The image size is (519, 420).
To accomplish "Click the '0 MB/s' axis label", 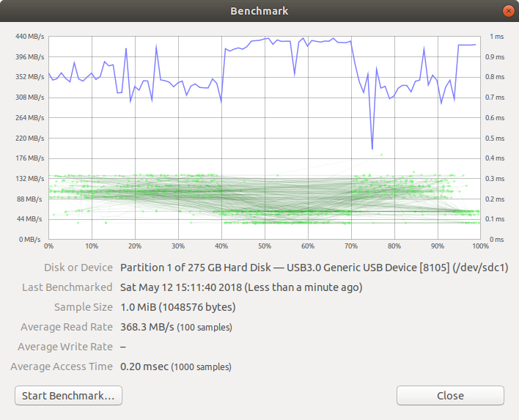I will [x=30, y=240].
